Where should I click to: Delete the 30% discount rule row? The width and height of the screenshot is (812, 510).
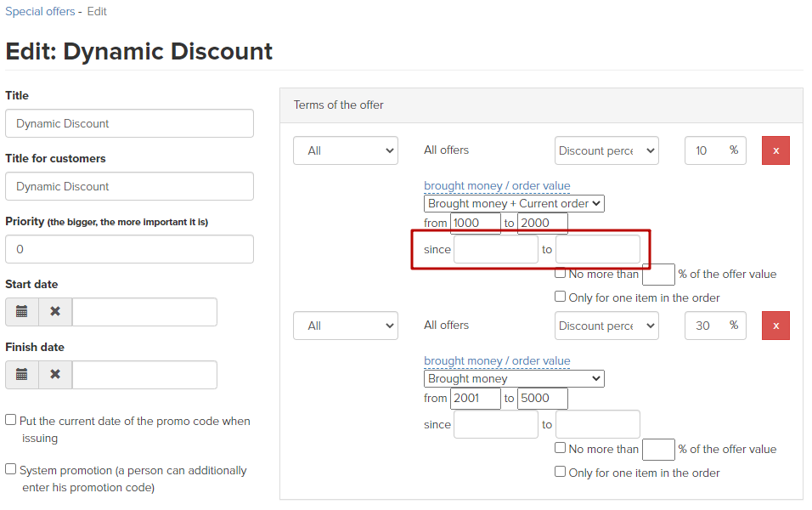click(x=775, y=326)
